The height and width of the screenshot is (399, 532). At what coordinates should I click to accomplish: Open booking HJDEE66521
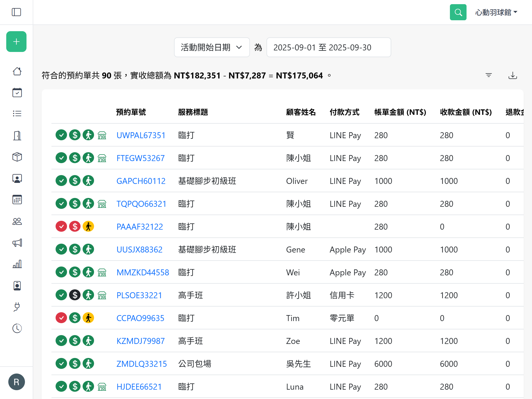[x=139, y=387]
